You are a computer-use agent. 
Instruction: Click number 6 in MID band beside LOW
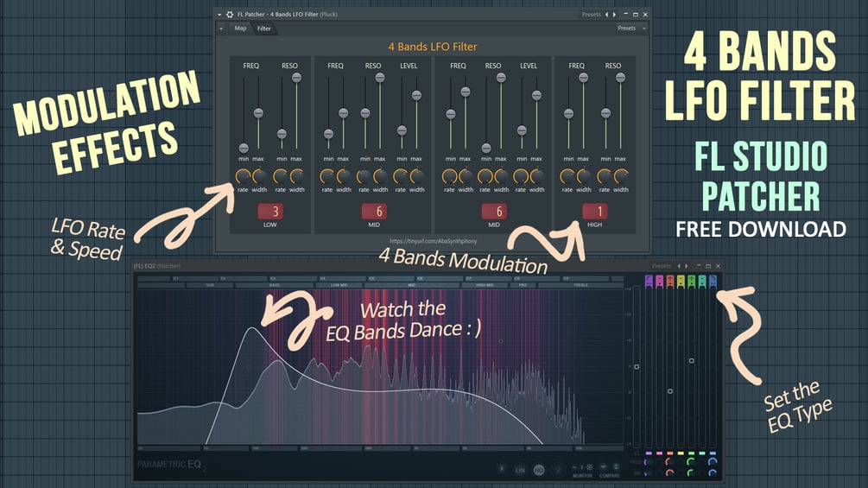coord(374,212)
